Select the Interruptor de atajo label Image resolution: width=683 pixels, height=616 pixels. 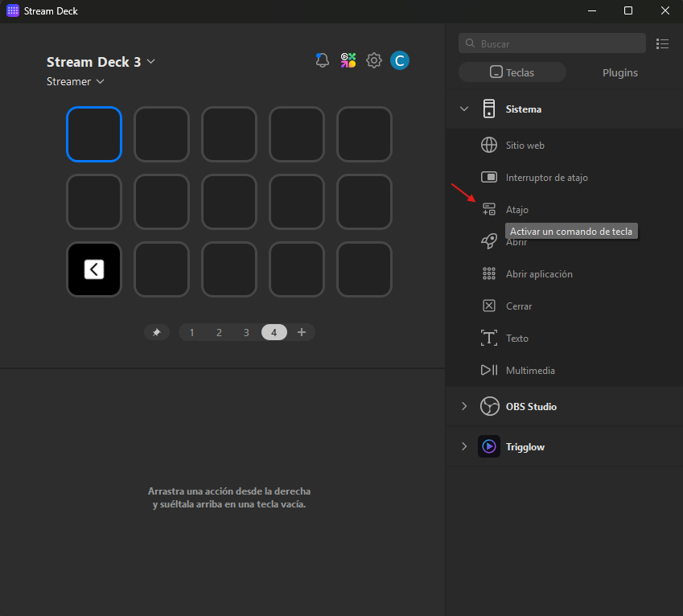pyautogui.click(x=547, y=178)
